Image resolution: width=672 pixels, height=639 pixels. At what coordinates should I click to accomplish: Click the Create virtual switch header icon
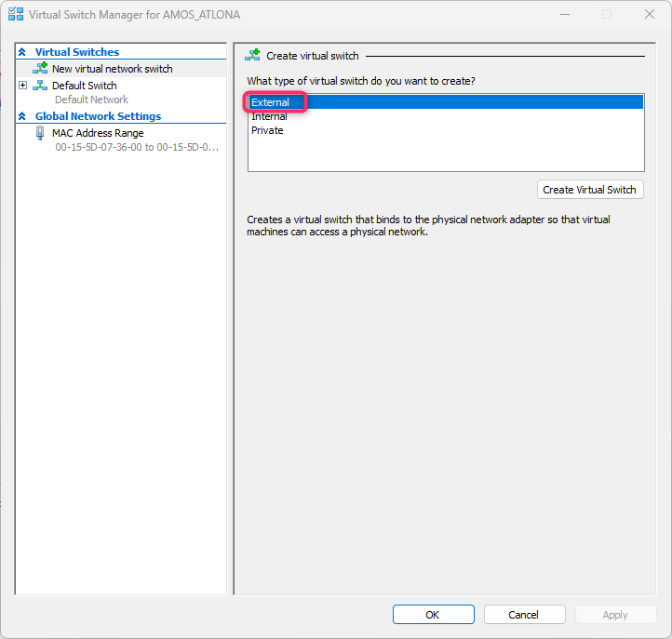pos(252,55)
